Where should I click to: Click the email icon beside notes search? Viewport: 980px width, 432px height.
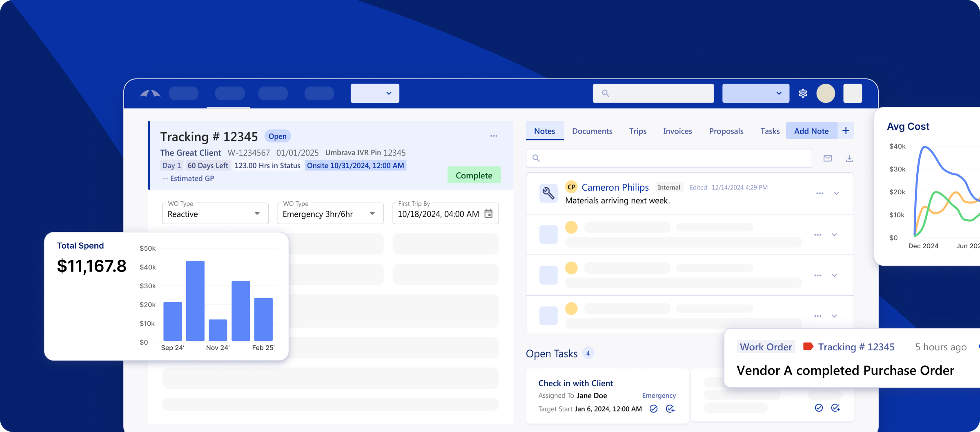coord(828,158)
